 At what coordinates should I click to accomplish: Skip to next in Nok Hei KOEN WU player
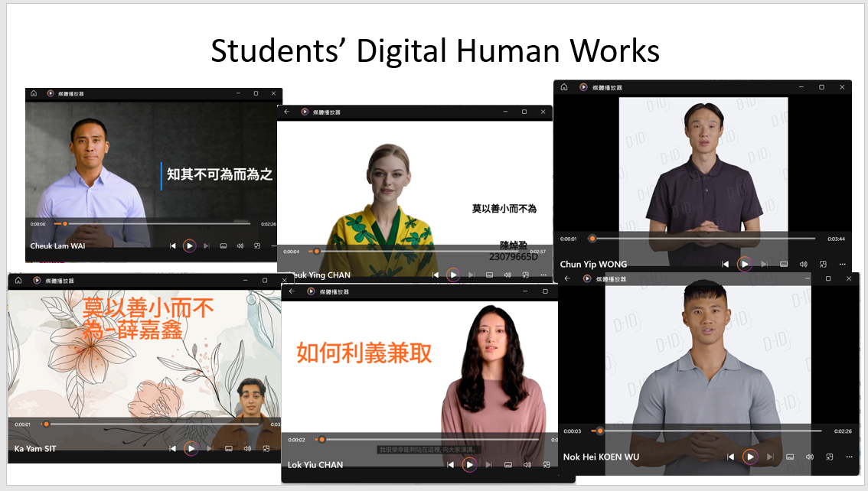[770, 457]
